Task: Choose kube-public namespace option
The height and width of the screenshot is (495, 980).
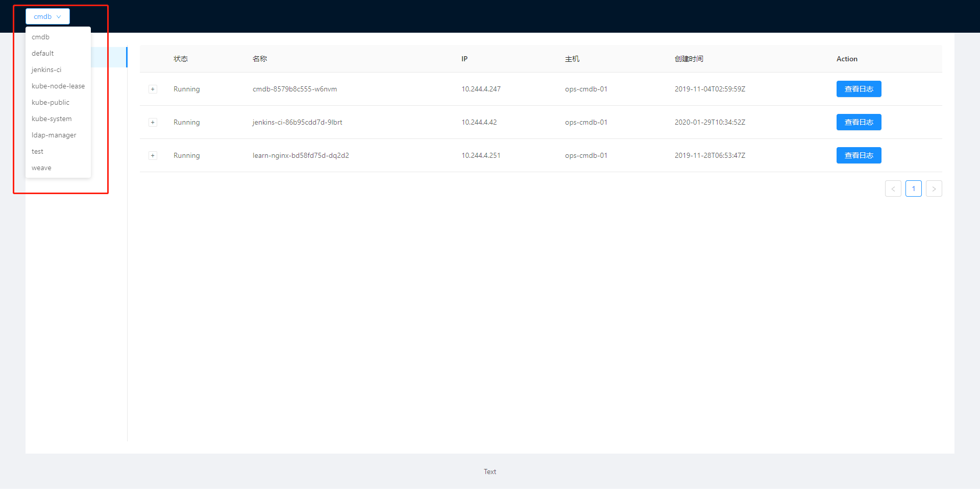Action: pyautogui.click(x=58, y=102)
